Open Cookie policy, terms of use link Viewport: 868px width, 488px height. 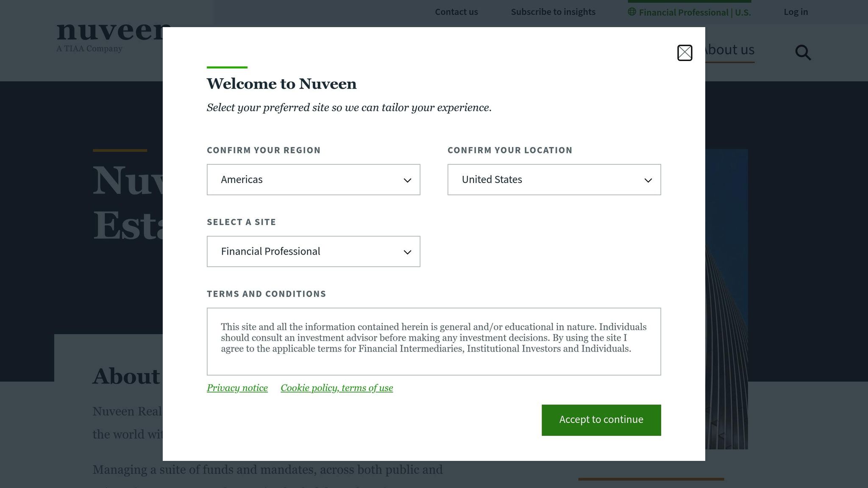point(337,388)
